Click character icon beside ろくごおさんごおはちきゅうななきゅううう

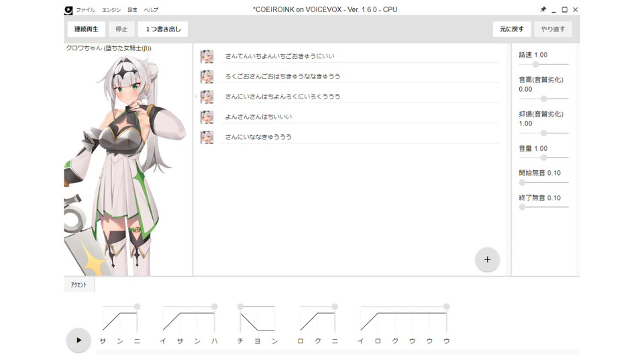[x=207, y=76]
